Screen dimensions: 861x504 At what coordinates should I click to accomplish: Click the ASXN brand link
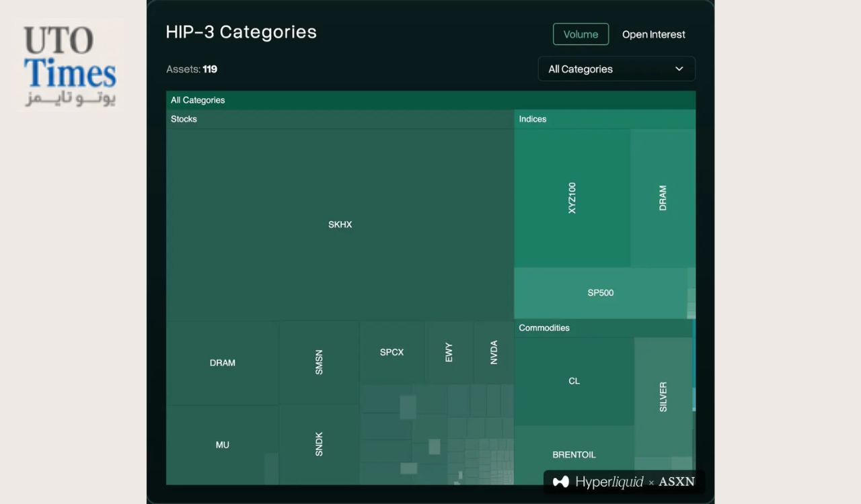tap(677, 482)
